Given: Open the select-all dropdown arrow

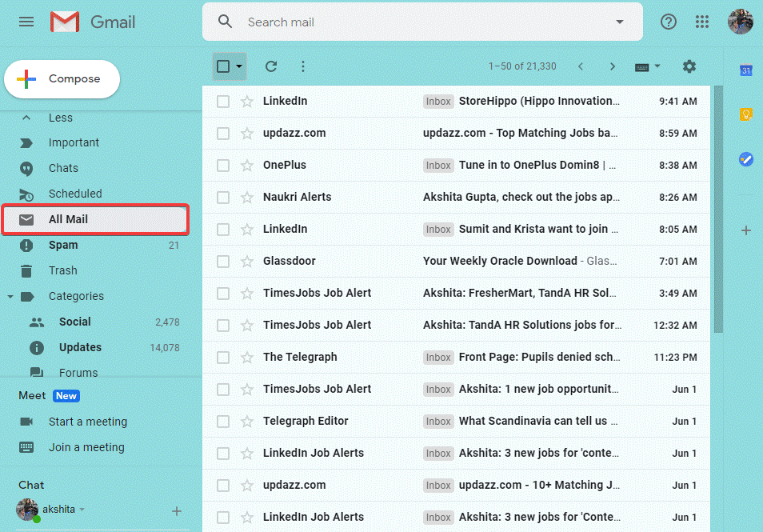Looking at the screenshot, I should tap(239, 66).
